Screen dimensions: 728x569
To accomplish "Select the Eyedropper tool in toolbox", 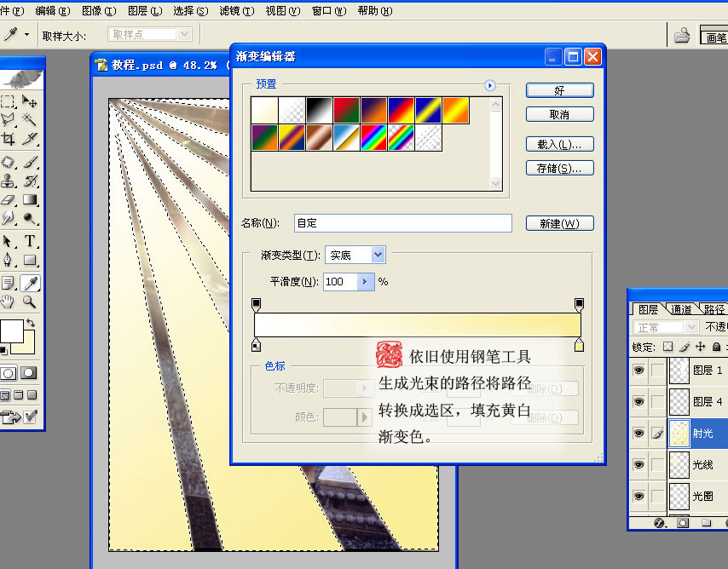I will 30,283.
